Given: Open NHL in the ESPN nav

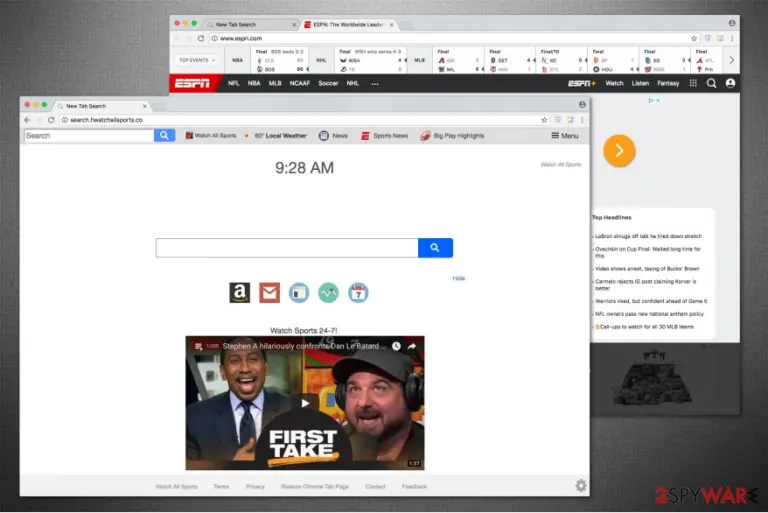Looking at the screenshot, I should pyautogui.click(x=353, y=83).
